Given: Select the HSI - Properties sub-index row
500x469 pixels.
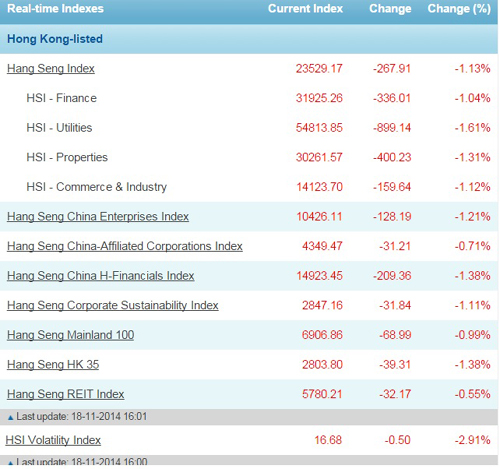Looking at the screenshot, I should 249,157.
